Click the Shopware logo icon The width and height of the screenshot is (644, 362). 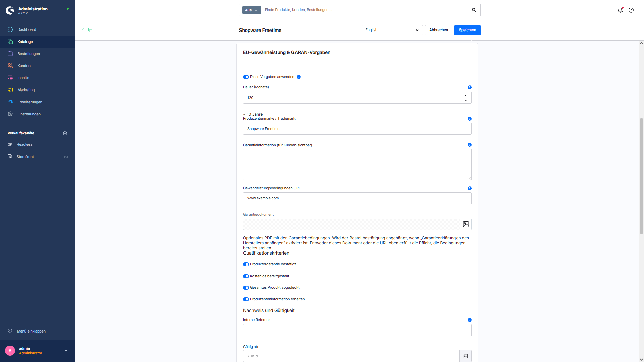10,11
